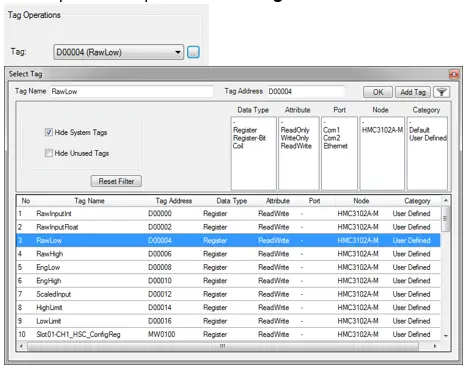Open tag browser ellipsis button beside Tag dropdown

point(193,52)
